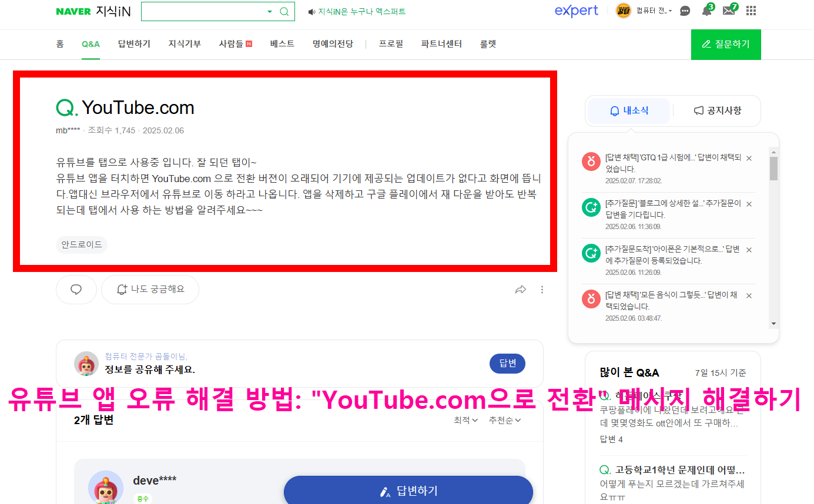This screenshot has width=814, height=504.
Task: Open the 룰렛 menu item
Action: pos(488,44)
